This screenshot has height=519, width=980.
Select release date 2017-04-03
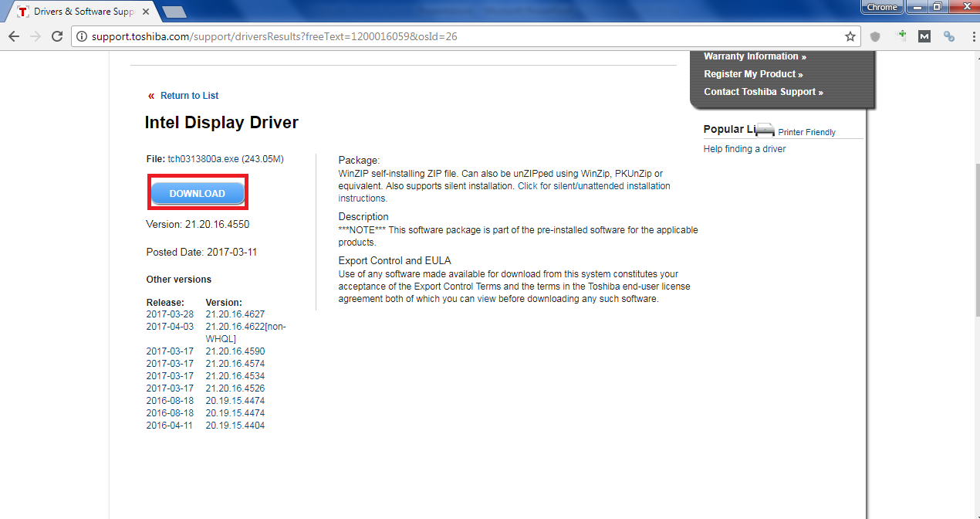pos(170,327)
